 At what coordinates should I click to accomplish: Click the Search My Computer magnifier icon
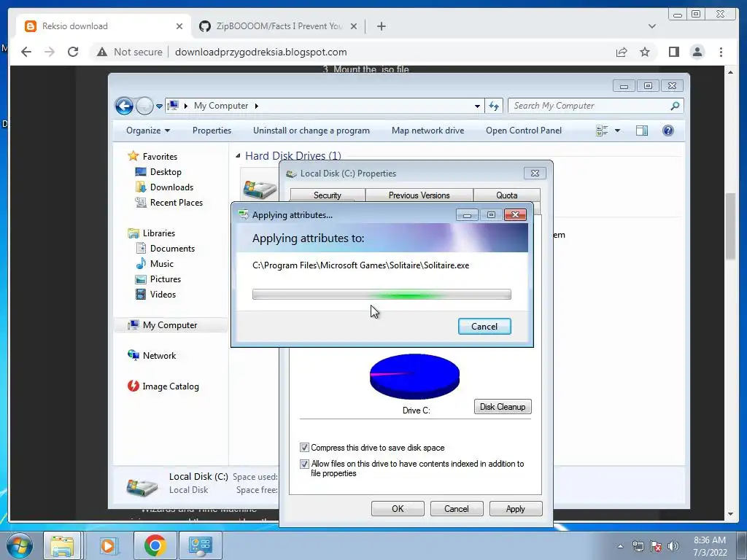pos(675,106)
